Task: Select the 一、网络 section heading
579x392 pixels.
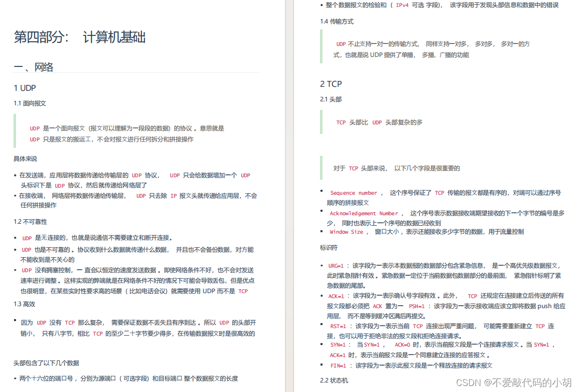Action: (33, 67)
